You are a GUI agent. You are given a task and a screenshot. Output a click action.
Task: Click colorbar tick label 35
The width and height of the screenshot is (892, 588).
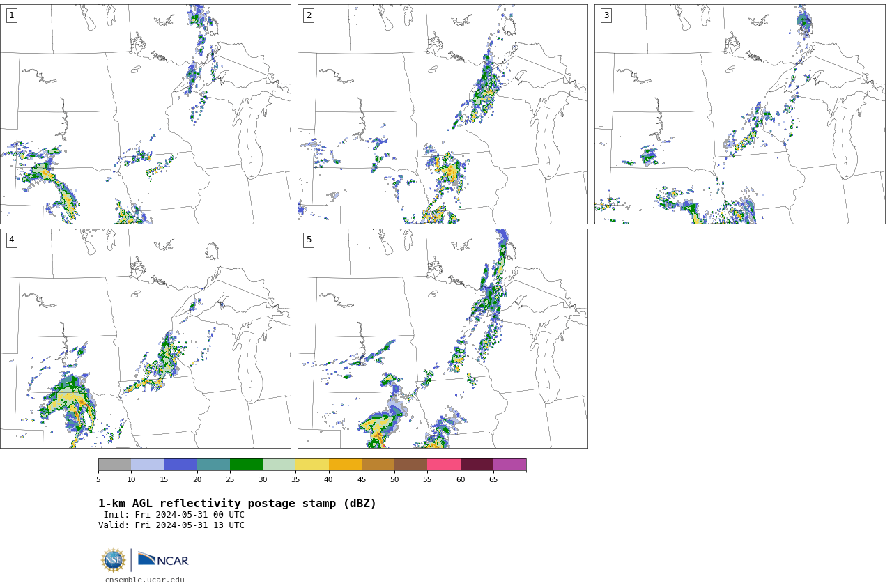coord(295,479)
